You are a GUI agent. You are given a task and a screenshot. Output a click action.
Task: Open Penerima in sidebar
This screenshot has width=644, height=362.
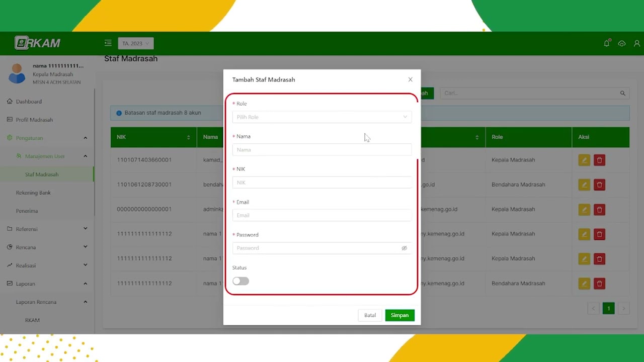(27, 211)
